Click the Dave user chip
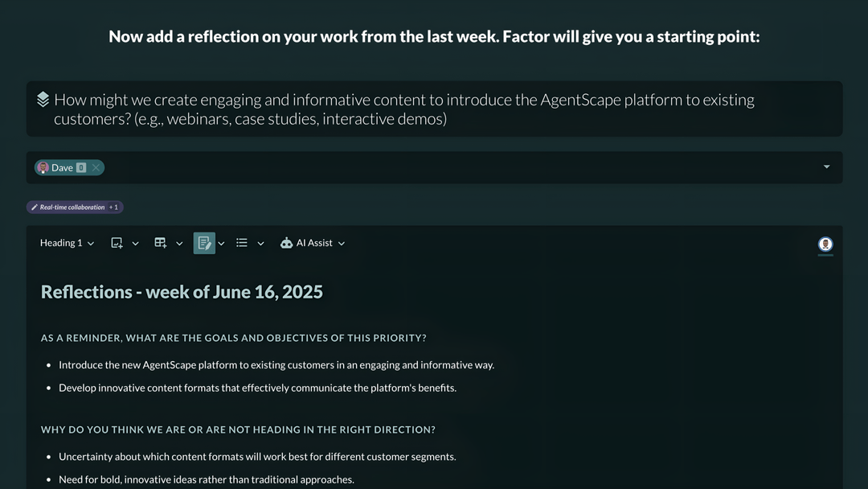The width and height of the screenshot is (868, 489). pos(69,167)
